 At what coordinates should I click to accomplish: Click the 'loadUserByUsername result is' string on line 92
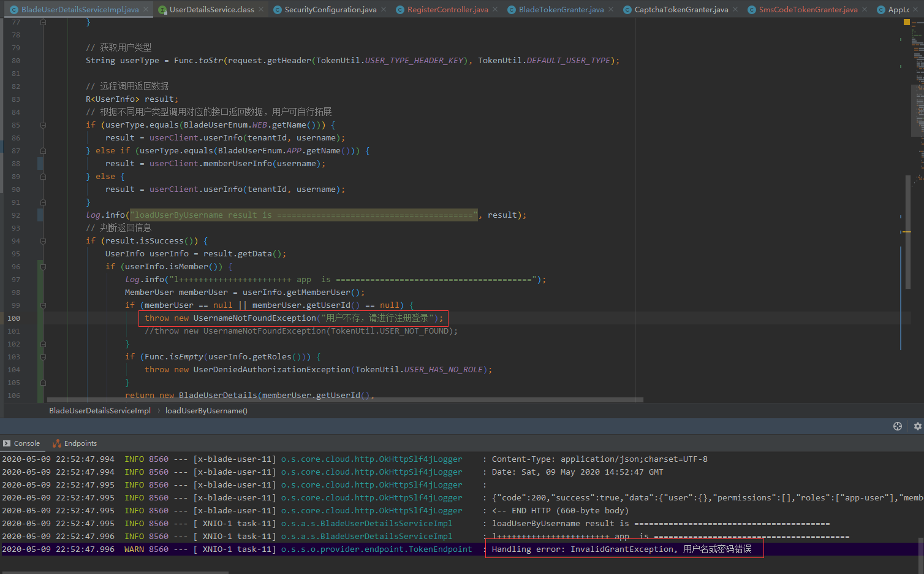coord(304,215)
